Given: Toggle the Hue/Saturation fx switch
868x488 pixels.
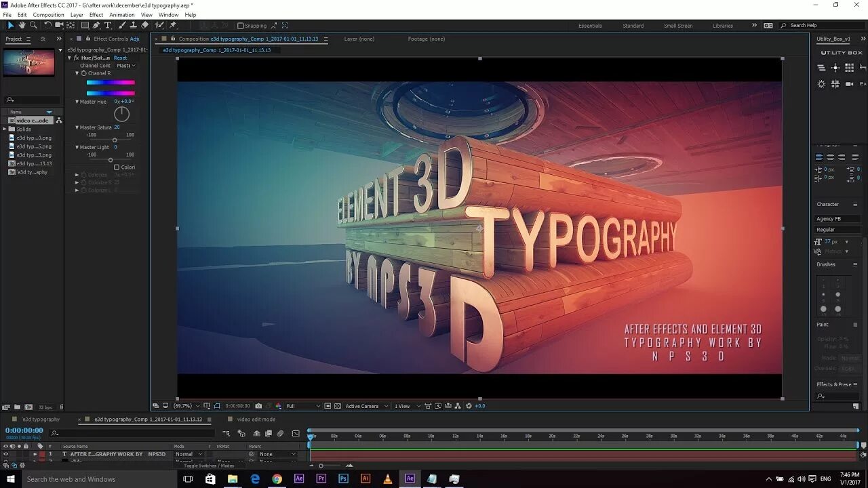Looking at the screenshot, I should coord(77,58).
